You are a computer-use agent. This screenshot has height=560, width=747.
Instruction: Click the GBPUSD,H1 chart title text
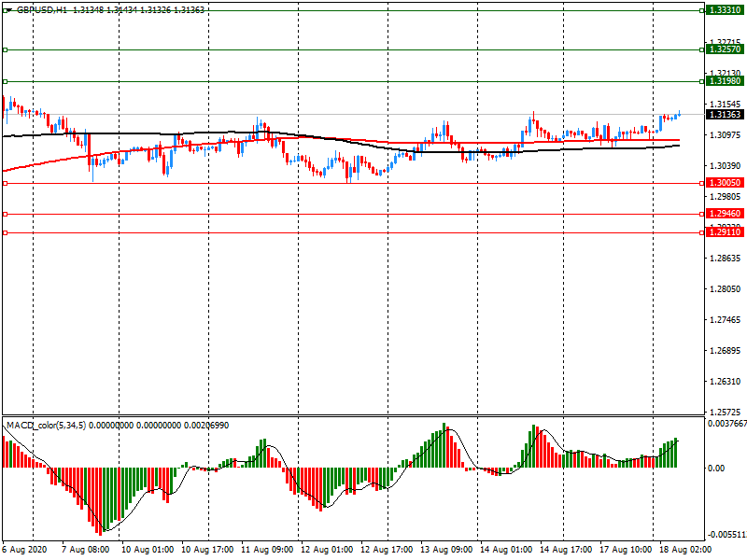(x=42, y=9)
